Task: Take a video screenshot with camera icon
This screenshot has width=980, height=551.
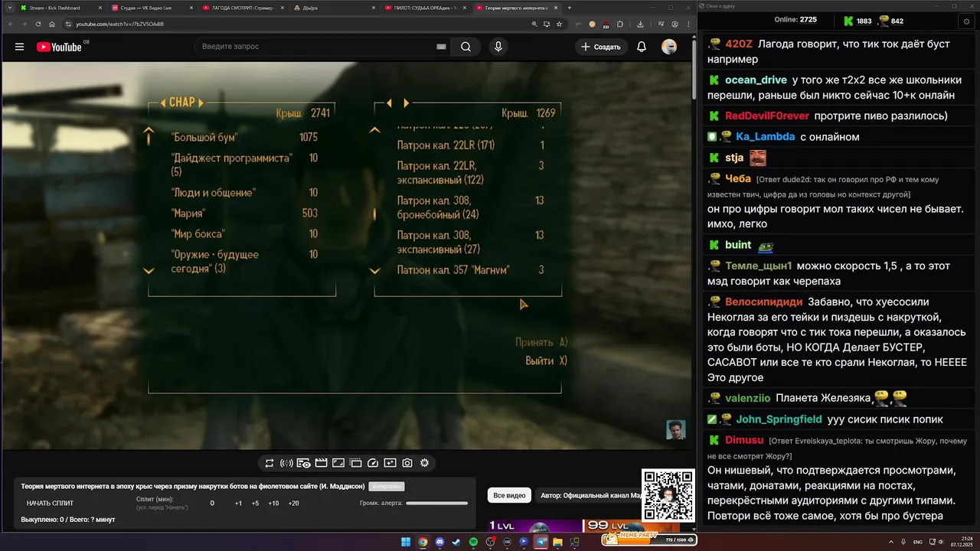Action: (x=407, y=463)
